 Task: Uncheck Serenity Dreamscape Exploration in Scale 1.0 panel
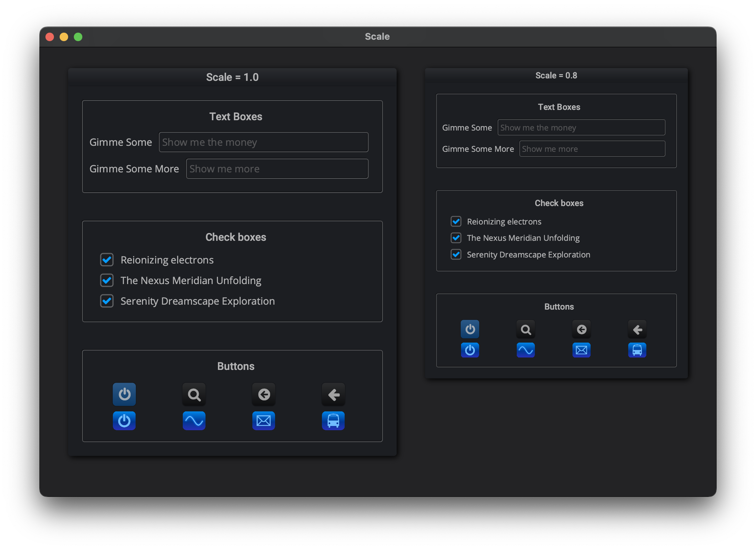107,301
